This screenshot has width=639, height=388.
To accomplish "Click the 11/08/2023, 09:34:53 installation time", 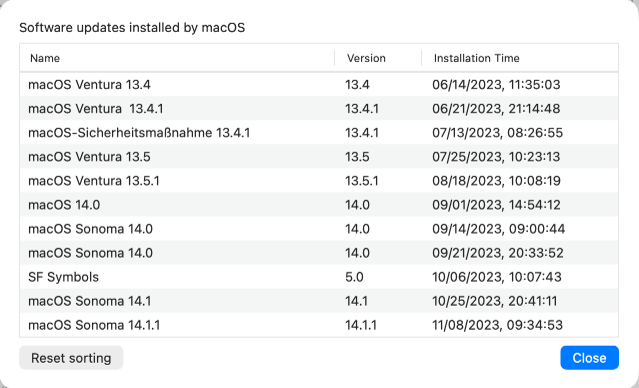I will click(x=498, y=325).
